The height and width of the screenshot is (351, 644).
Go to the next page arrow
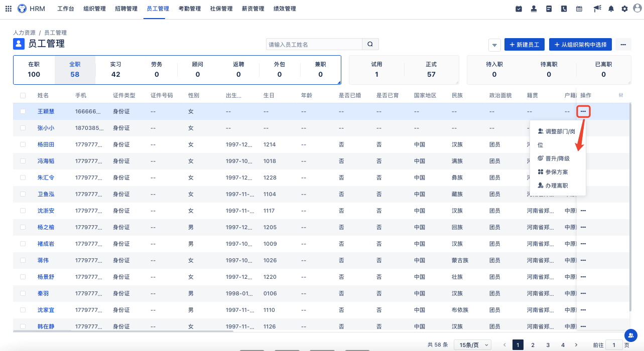(x=576, y=345)
